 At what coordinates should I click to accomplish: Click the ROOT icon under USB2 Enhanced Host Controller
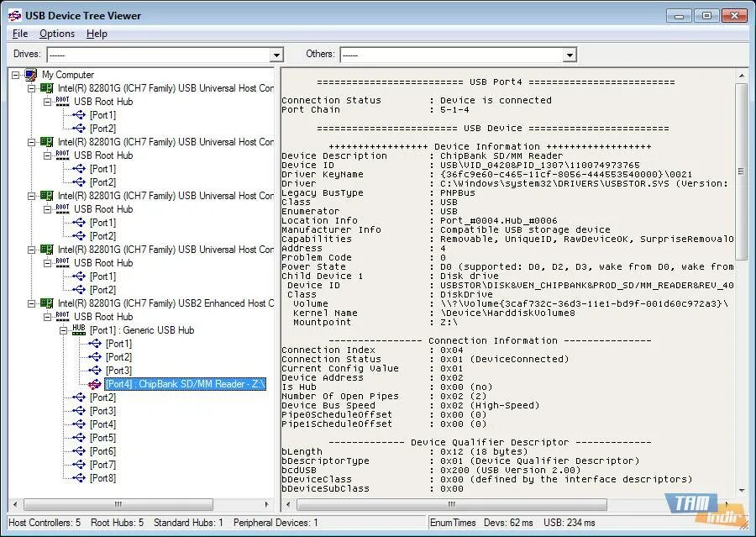(62, 317)
